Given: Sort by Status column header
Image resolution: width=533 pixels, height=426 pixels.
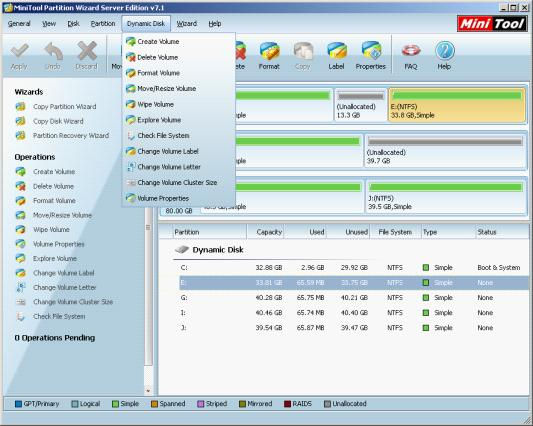Looking at the screenshot, I should [x=502, y=232].
